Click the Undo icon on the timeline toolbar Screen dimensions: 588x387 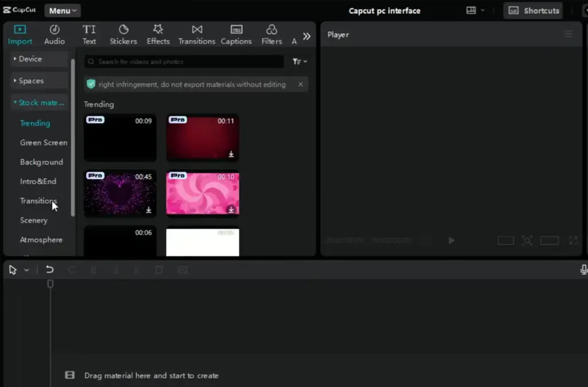click(x=49, y=269)
